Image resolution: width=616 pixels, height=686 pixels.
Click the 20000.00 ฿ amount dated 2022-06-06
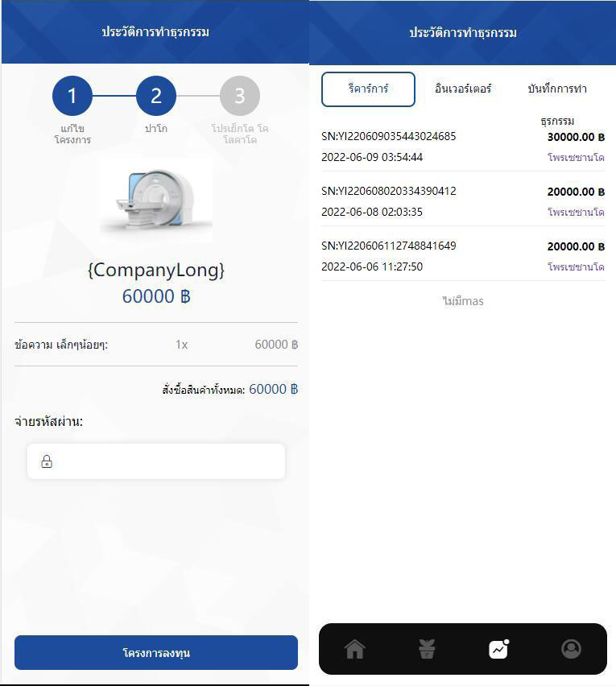point(576,246)
